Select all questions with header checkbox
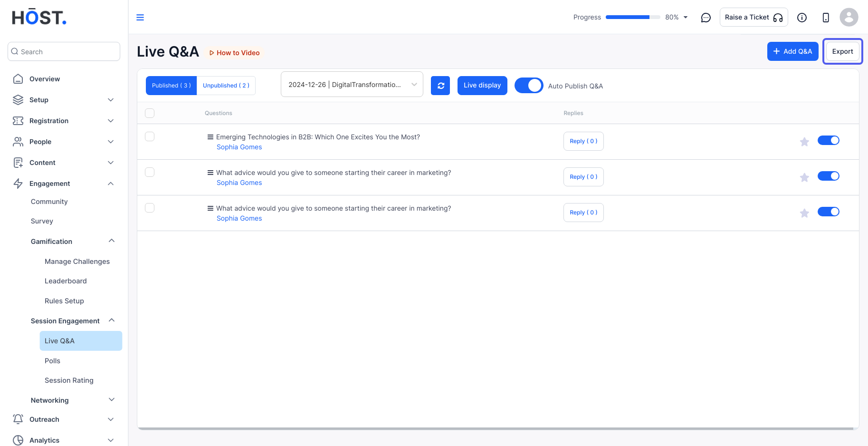This screenshot has height=446, width=868. 150,113
